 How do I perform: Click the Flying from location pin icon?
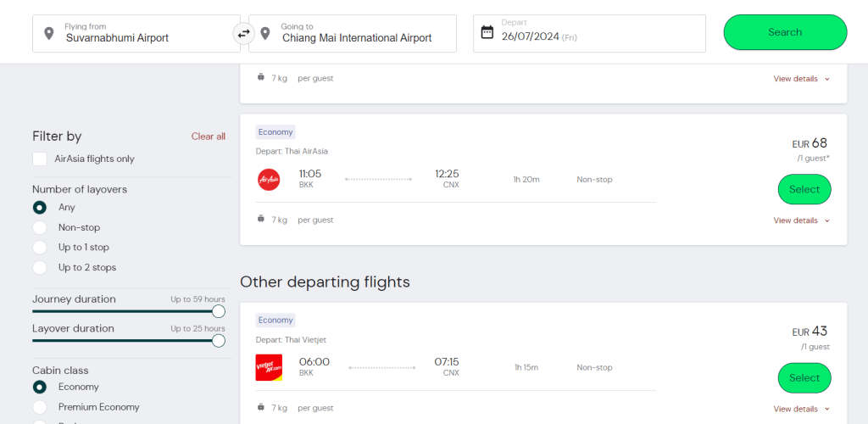point(48,33)
